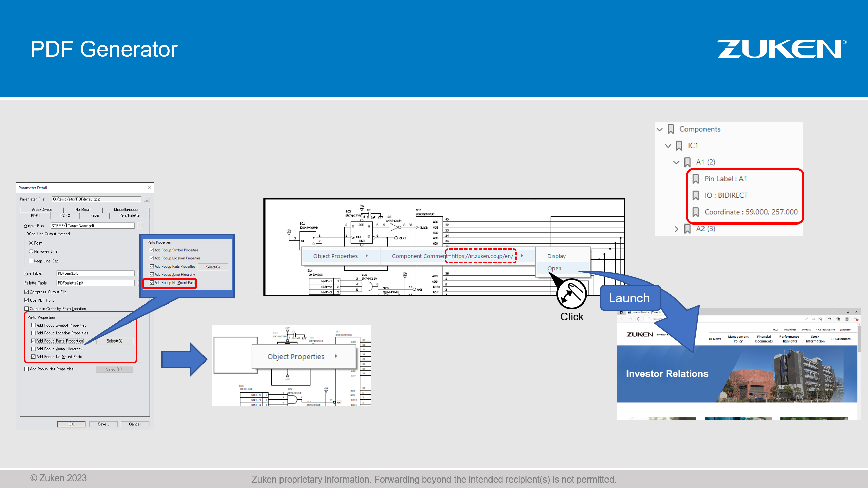Select the Narrower Line radio button
868x488 pixels.
pyautogui.click(x=31, y=251)
